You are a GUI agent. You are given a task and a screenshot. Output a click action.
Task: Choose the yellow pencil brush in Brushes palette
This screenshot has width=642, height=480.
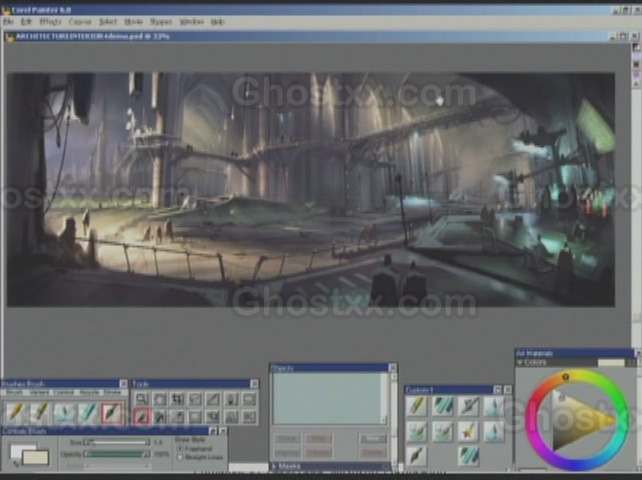tap(15, 412)
